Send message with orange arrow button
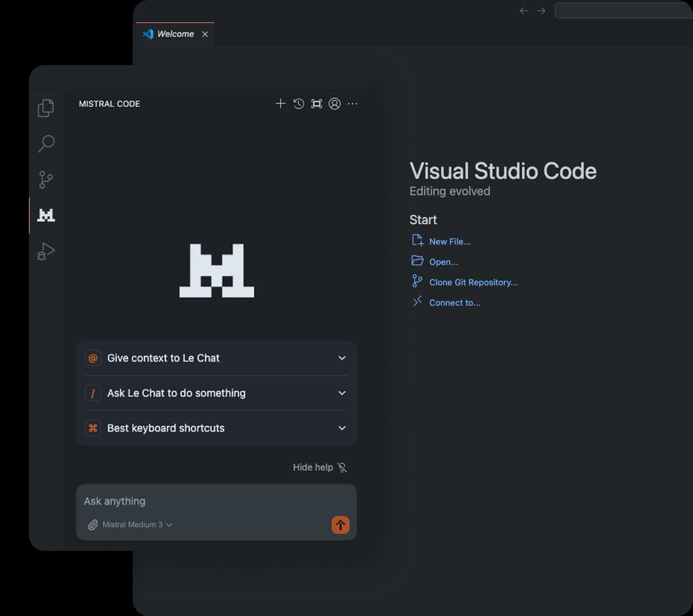693x616 pixels. point(341,525)
